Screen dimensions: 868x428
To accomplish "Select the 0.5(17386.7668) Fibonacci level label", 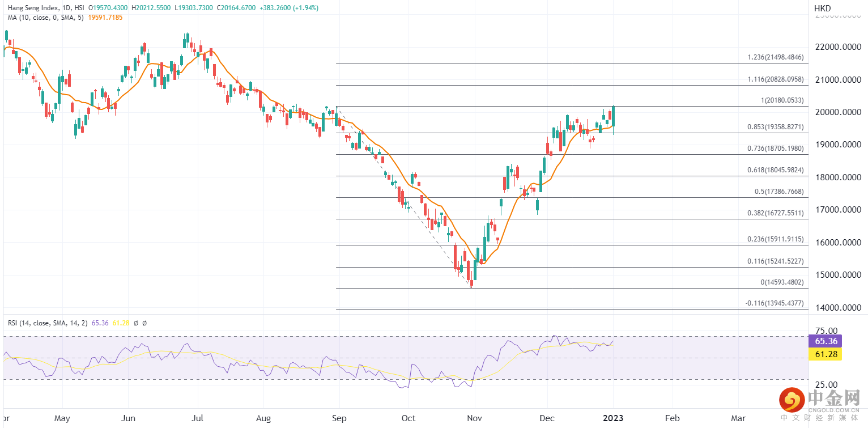I will coord(779,192).
